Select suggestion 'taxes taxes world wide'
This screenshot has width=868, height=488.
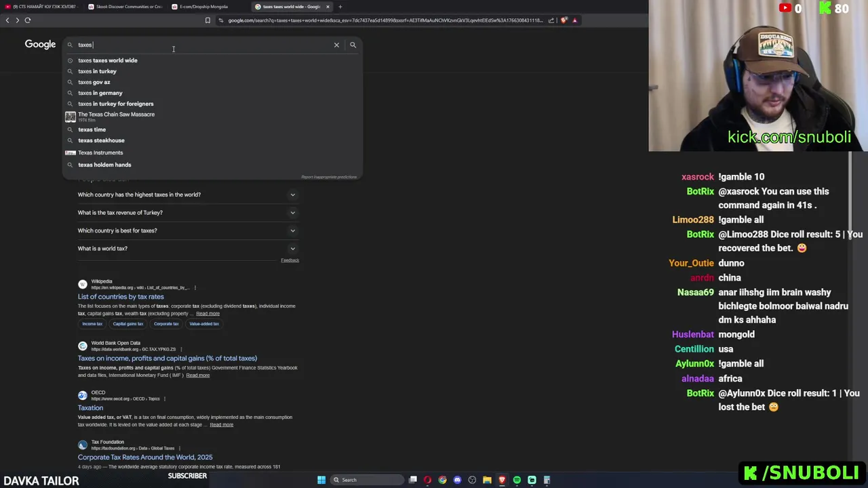212,60
